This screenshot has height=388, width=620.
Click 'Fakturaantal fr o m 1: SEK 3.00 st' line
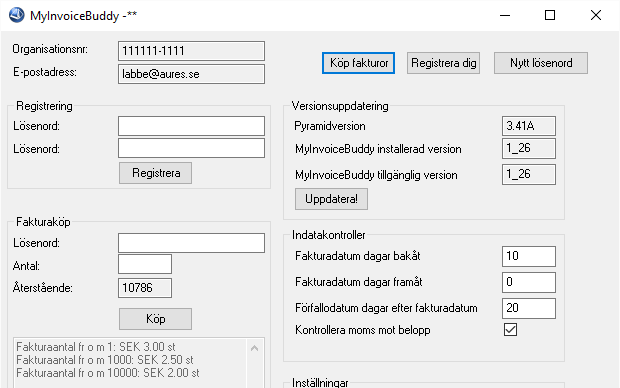pos(96,347)
